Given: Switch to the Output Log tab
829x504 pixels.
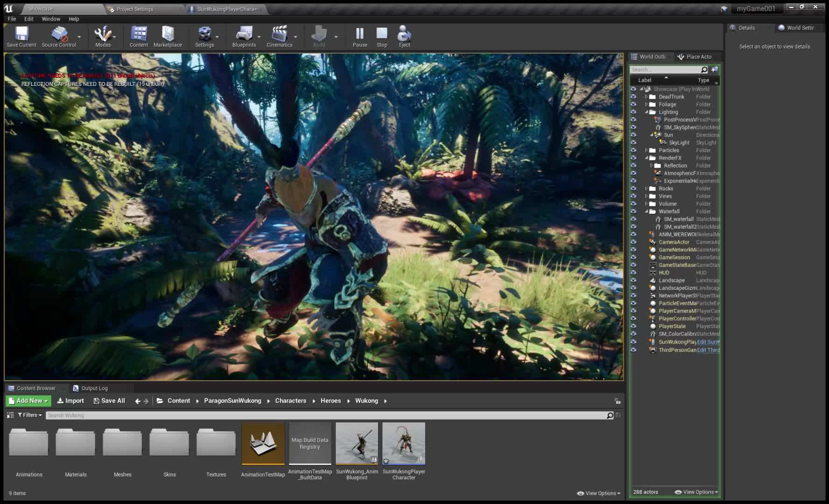Looking at the screenshot, I should tap(94, 388).
